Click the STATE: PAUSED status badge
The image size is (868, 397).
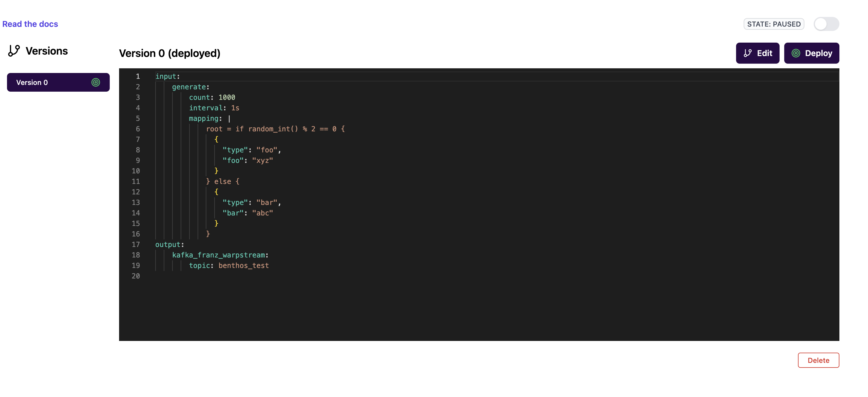pos(774,24)
